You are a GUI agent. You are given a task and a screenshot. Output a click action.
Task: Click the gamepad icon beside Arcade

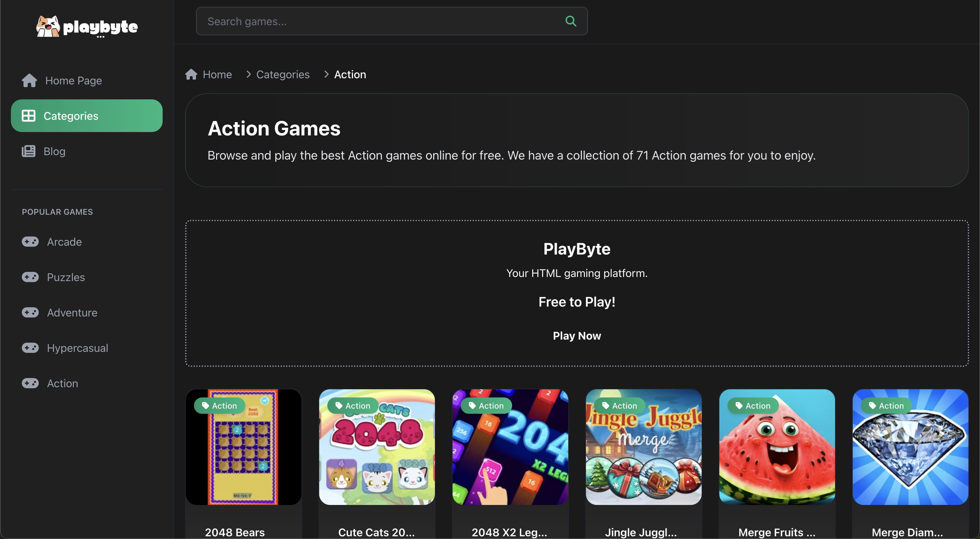30,242
